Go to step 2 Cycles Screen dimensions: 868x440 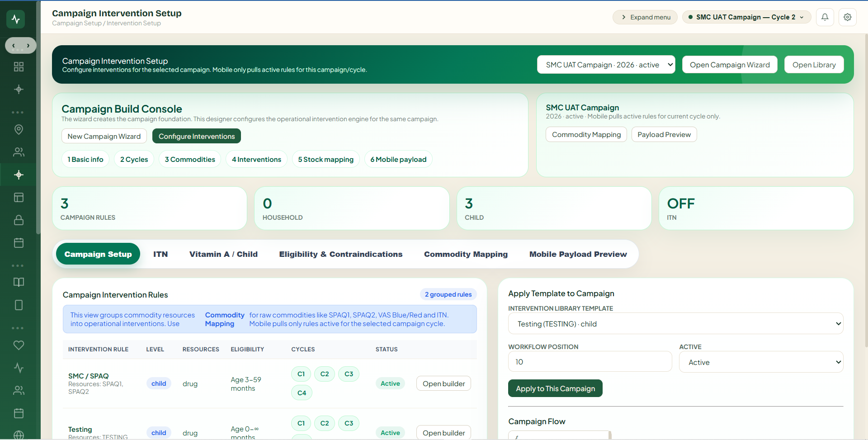pos(134,159)
